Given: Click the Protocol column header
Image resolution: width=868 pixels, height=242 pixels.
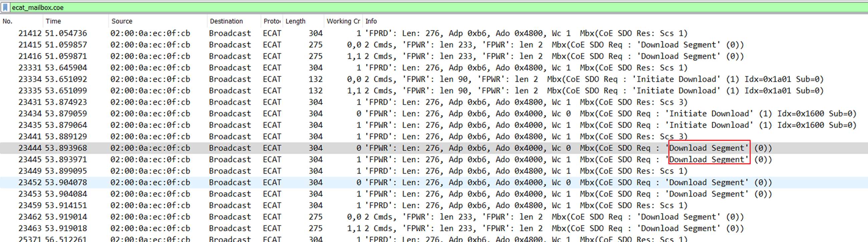Looking at the screenshot, I should coord(272,21).
